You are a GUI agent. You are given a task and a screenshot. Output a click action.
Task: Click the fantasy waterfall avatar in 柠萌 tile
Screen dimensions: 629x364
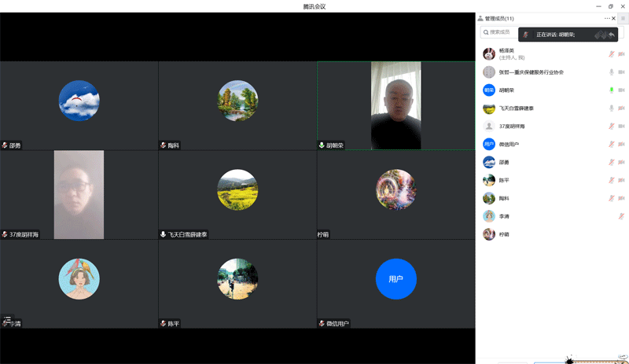[x=396, y=189]
